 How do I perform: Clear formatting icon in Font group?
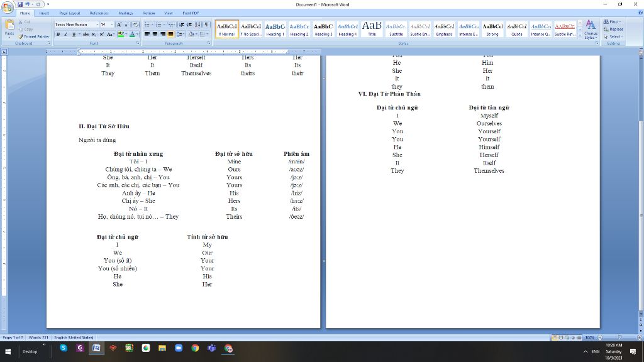[x=135, y=25]
